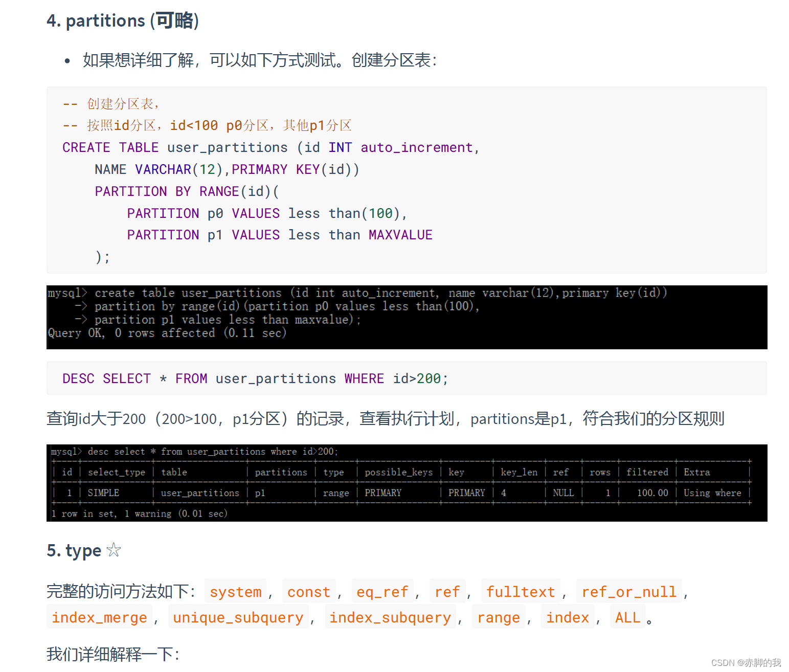
Task: Click the 'CREATE TABLE user_partitions' code line
Action: 271,147
